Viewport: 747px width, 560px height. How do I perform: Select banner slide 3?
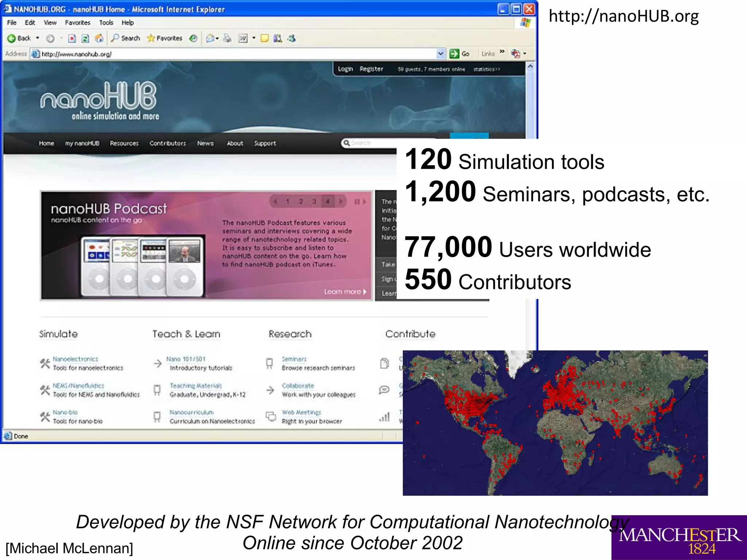tap(314, 201)
